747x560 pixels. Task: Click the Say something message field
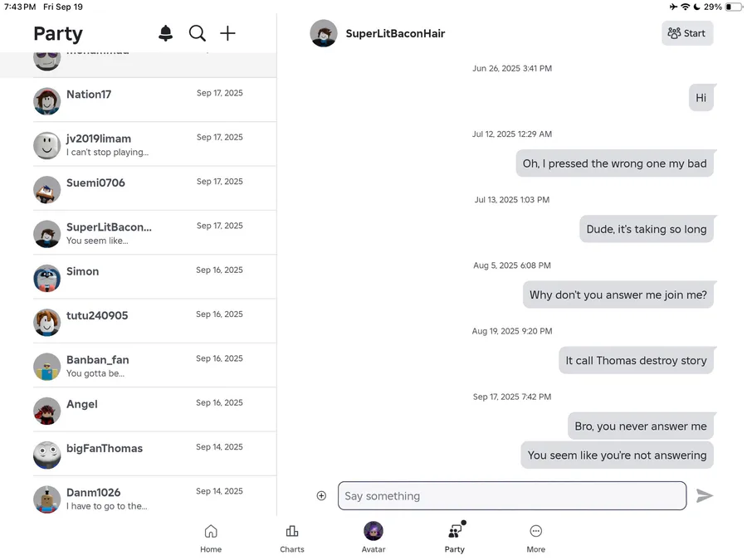tap(512, 496)
